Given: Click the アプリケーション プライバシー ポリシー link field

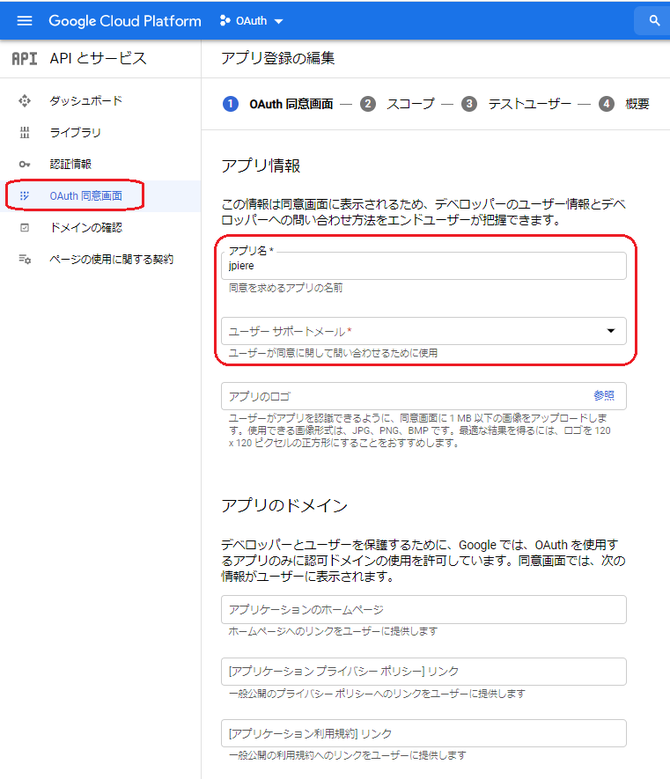Looking at the screenshot, I should click(424, 672).
